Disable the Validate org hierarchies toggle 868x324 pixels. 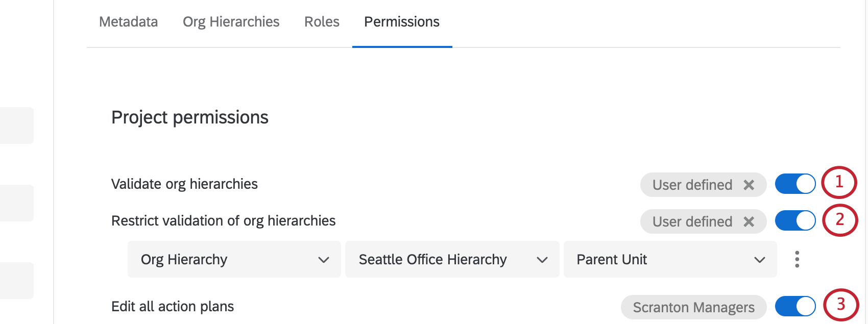coord(795,185)
